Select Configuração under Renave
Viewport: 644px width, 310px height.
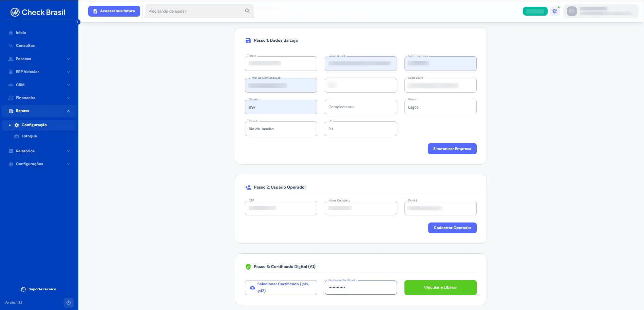coord(39,125)
